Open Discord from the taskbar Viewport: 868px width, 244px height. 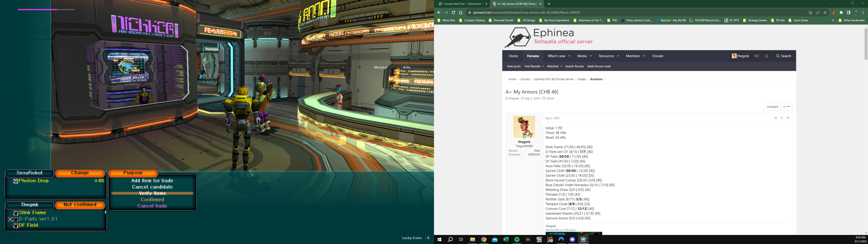(x=572, y=240)
